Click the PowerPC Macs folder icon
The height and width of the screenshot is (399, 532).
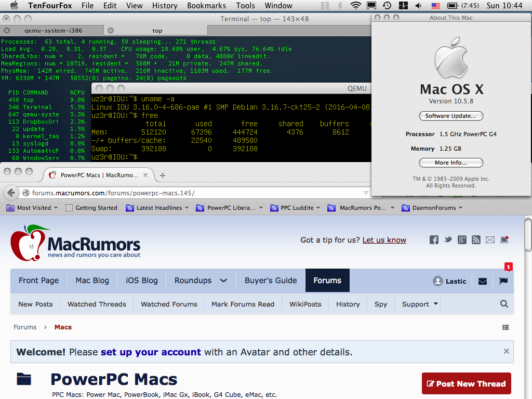[x=24, y=379]
